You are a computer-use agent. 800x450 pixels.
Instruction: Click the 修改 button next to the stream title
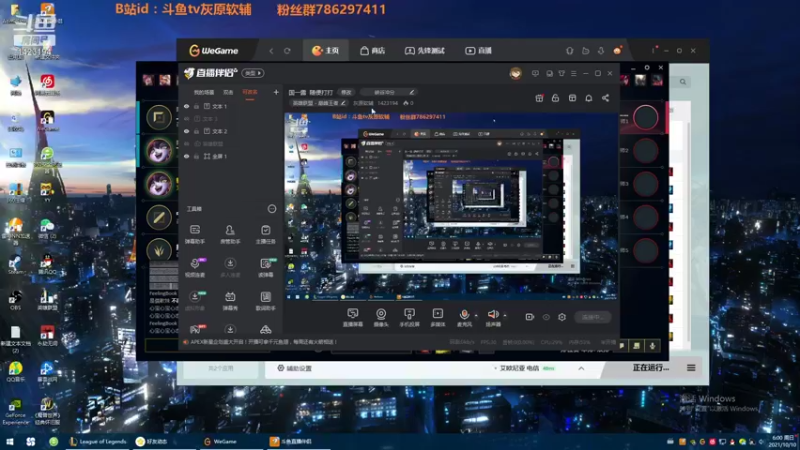tap(346, 92)
